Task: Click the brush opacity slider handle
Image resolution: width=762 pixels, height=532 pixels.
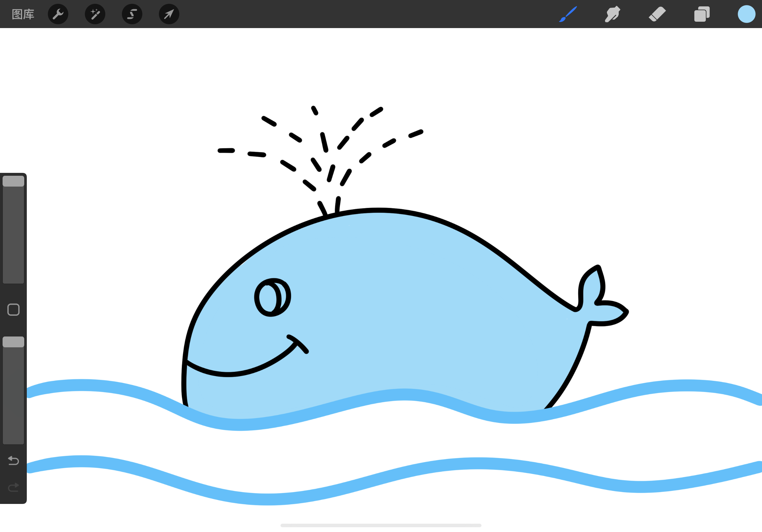Action: pyautogui.click(x=13, y=342)
